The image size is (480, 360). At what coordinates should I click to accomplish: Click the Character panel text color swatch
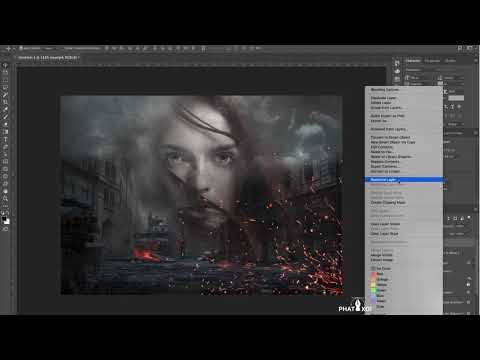click(x=456, y=98)
